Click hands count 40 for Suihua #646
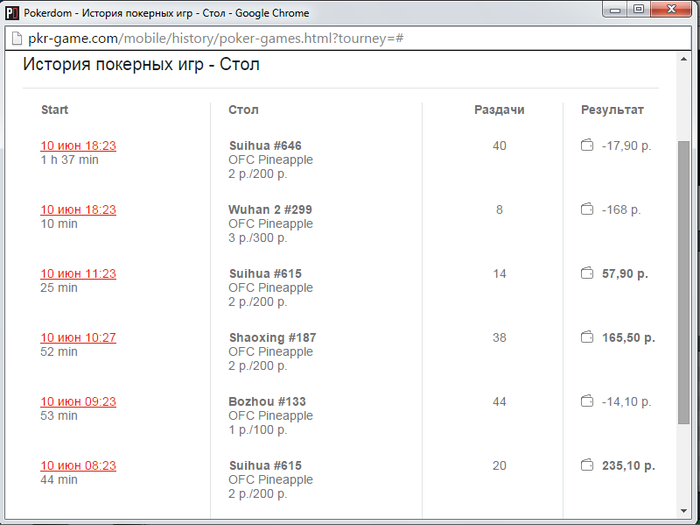 pos(499,146)
